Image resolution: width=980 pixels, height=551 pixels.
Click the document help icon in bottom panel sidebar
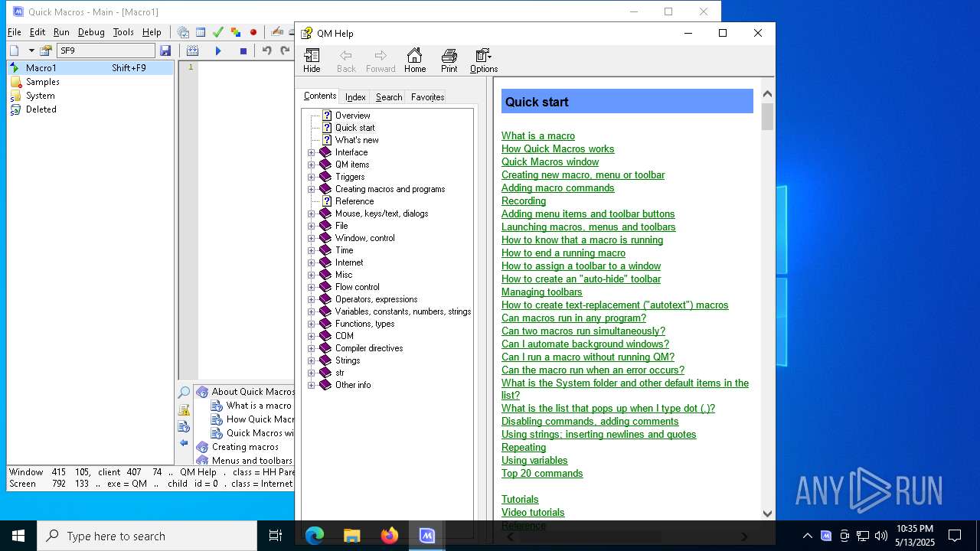184,426
